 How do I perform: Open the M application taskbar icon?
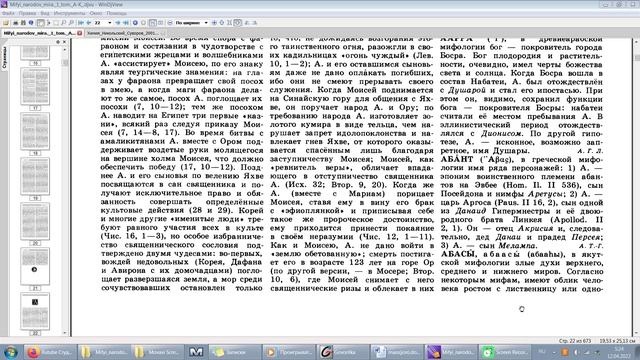(196, 352)
